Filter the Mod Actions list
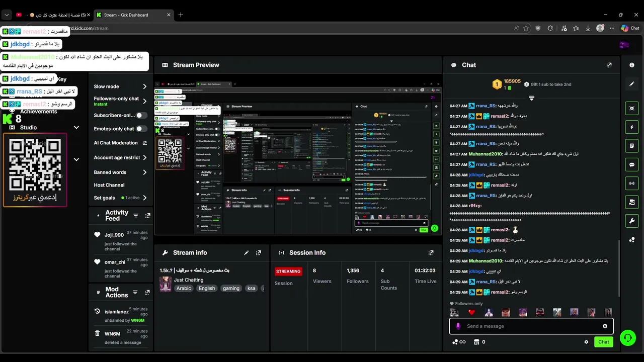Screen dimensions: 644x362 coord(135,293)
